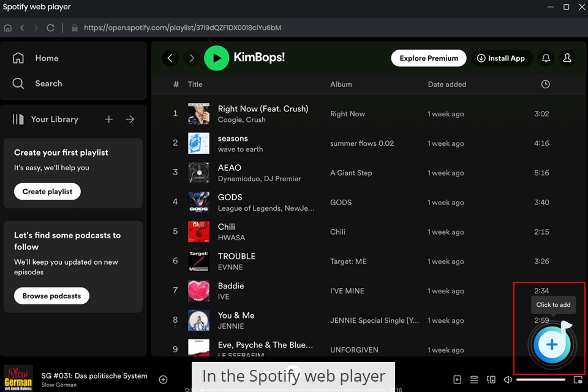The width and height of the screenshot is (588, 392).
Task: Open SG #031: Das politische System episode
Action: coord(94,376)
